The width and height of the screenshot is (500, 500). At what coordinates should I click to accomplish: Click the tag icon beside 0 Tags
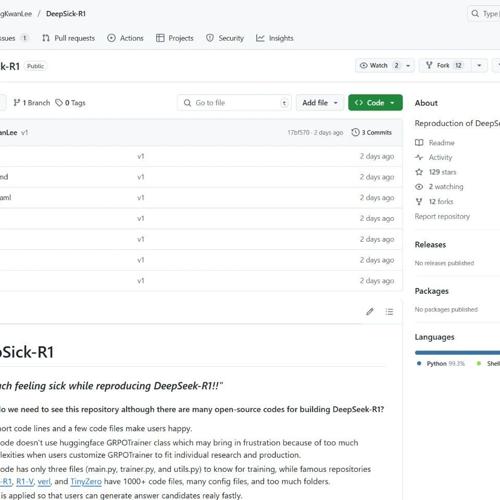pos(59,103)
